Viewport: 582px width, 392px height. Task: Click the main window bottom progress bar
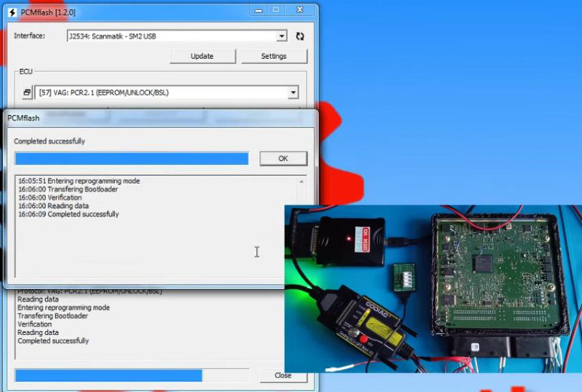click(x=109, y=375)
